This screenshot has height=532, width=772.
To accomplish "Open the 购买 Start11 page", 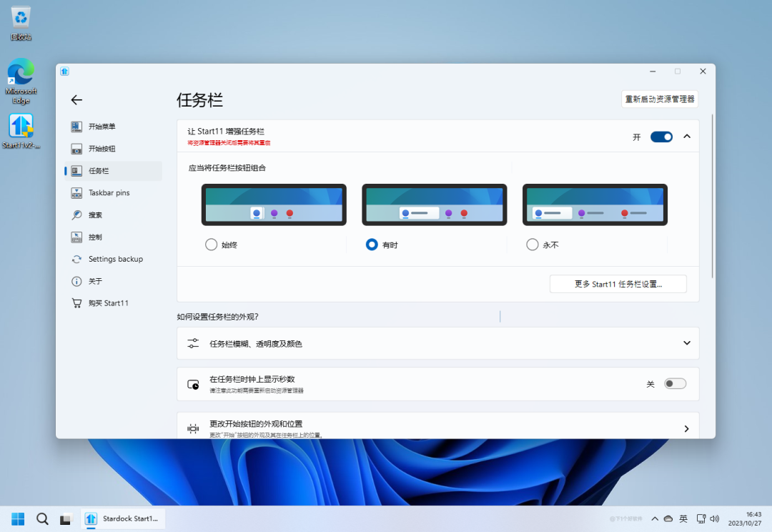I will (x=113, y=303).
